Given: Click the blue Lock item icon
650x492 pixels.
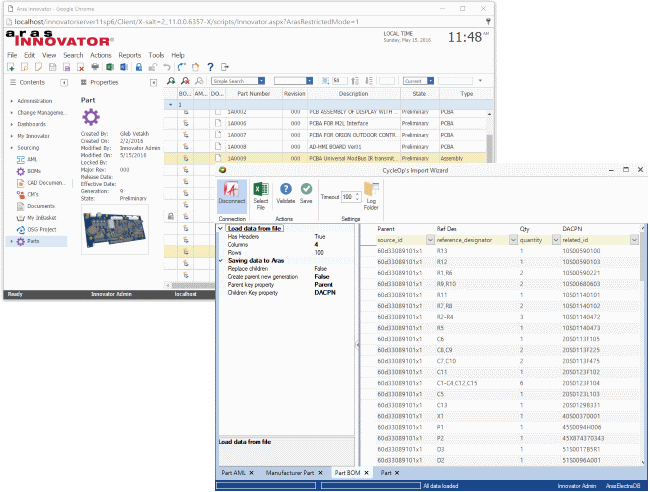Looking at the screenshot, I should click(x=139, y=67).
